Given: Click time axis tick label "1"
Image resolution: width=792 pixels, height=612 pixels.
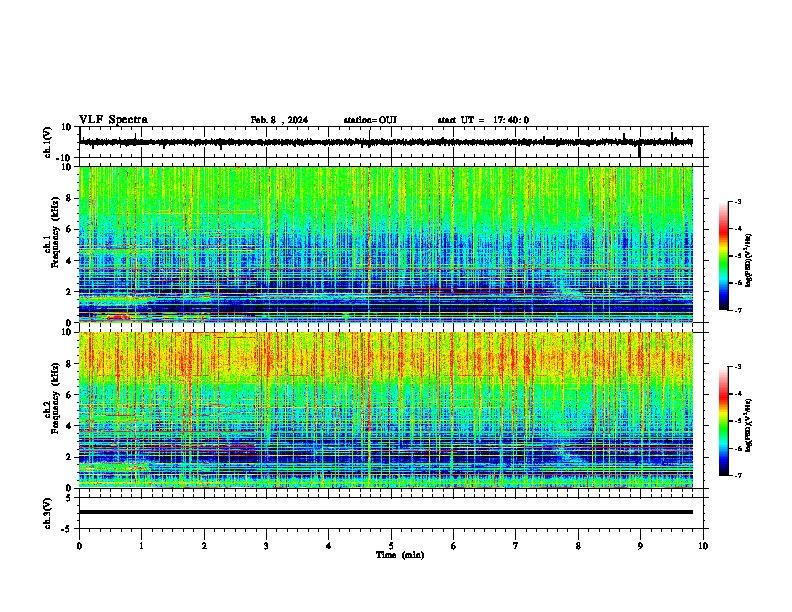Looking at the screenshot, I should click(x=141, y=546).
